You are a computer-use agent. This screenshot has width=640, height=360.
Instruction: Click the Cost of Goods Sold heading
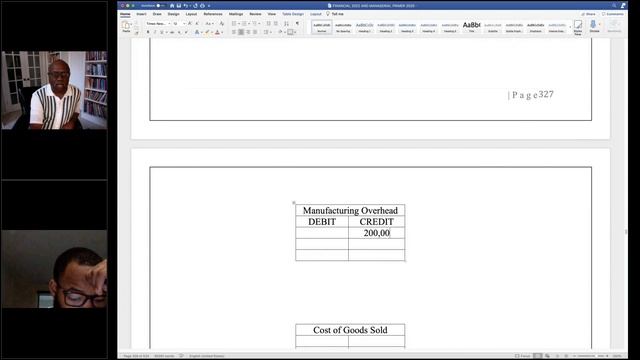pyautogui.click(x=350, y=330)
